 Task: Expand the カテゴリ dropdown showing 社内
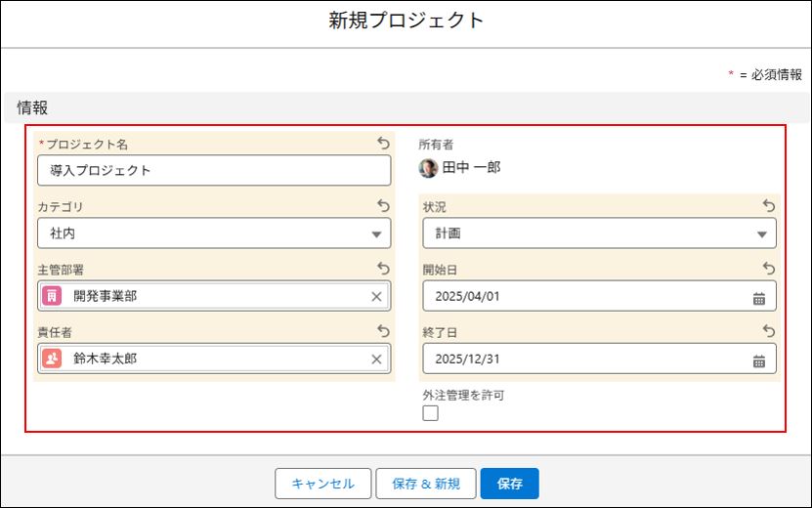[213, 233]
